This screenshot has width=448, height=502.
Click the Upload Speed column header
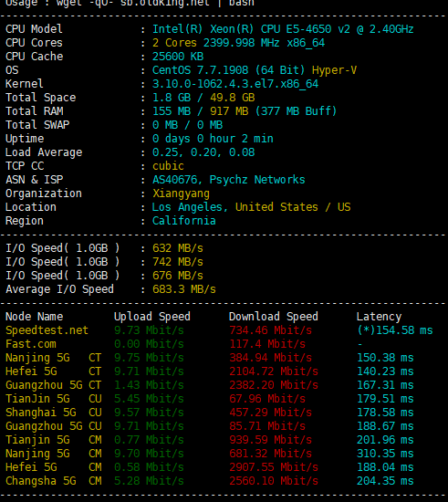point(152,317)
